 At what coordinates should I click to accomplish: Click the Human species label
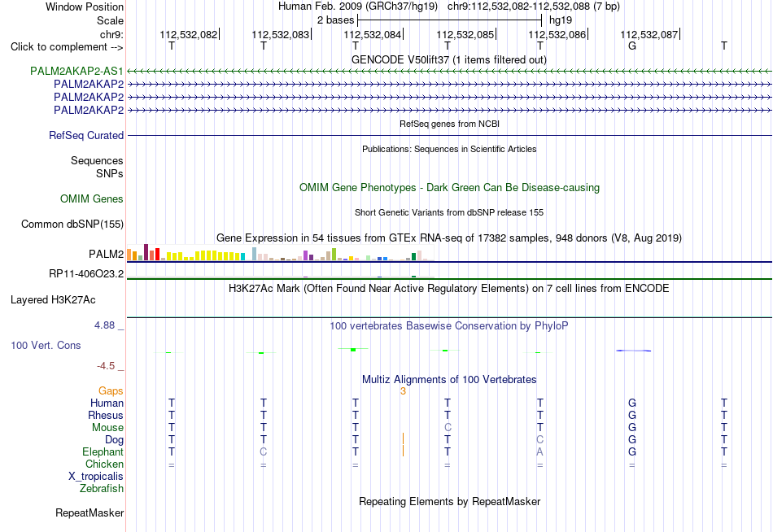click(107, 403)
